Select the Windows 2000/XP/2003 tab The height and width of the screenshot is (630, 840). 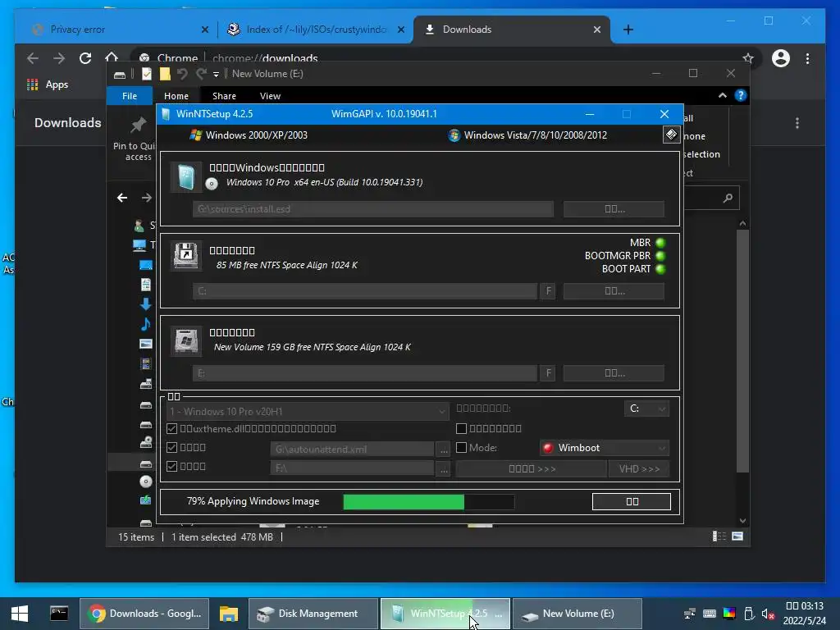pyautogui.click(x=249, y=135)
